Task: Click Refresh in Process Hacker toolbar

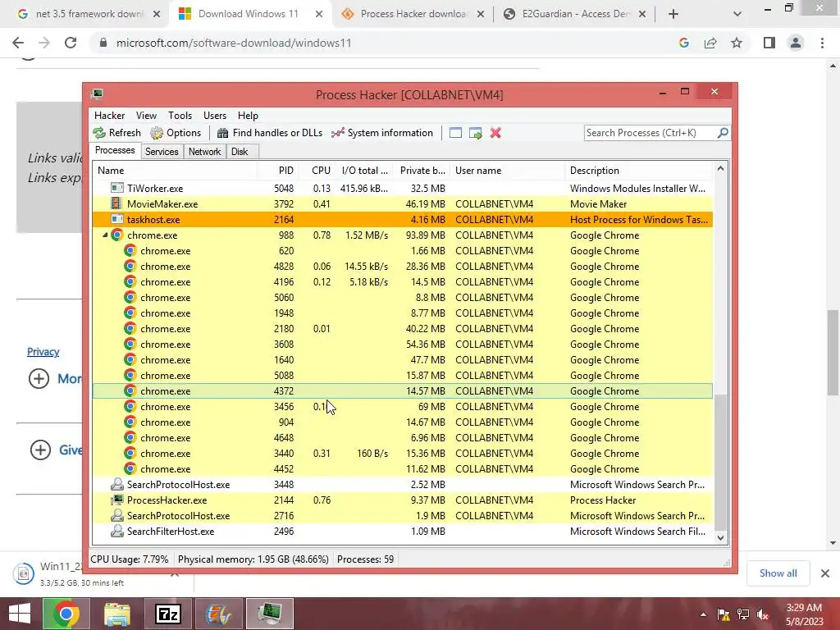Action: (116, 133)
